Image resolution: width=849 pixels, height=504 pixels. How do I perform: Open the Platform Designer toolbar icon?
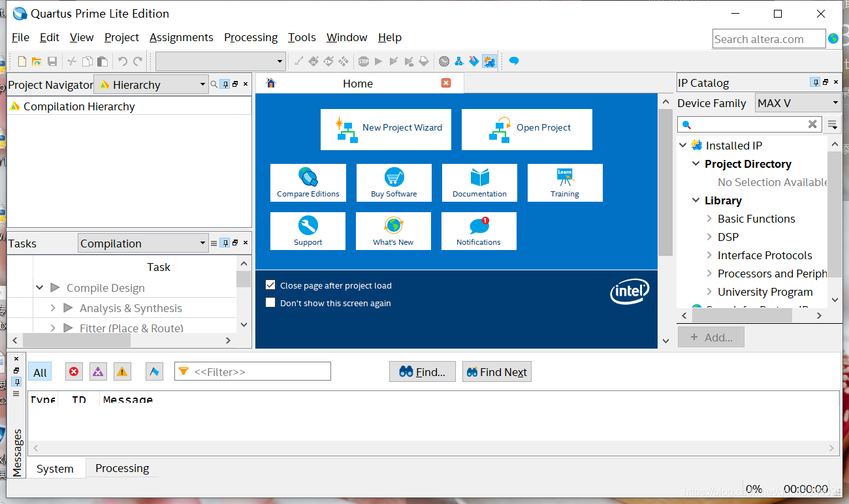pyautogui.click(x=489, y=61)
